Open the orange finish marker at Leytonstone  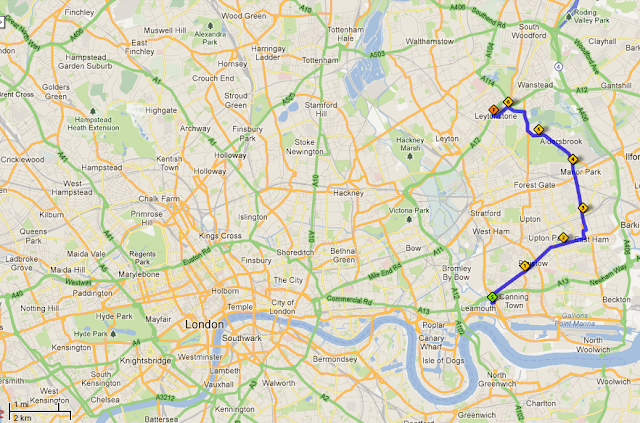[x=494, y=110]
